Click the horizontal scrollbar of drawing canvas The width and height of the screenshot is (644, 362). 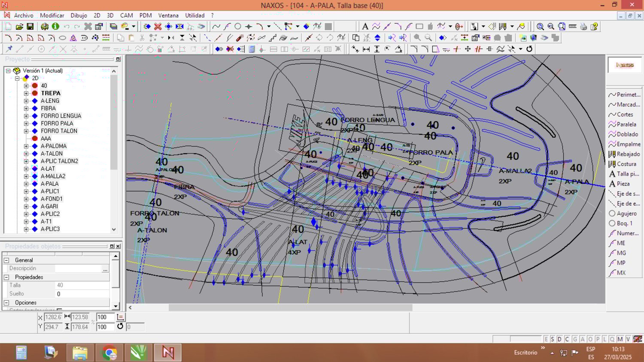click(290, 307)
